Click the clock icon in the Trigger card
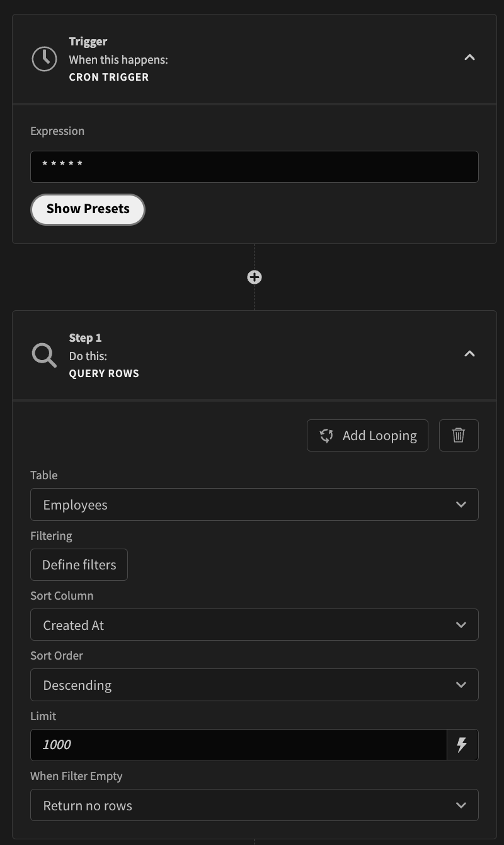Image resolution: width=504 pixels, height=845 pixels. point(43,59)
